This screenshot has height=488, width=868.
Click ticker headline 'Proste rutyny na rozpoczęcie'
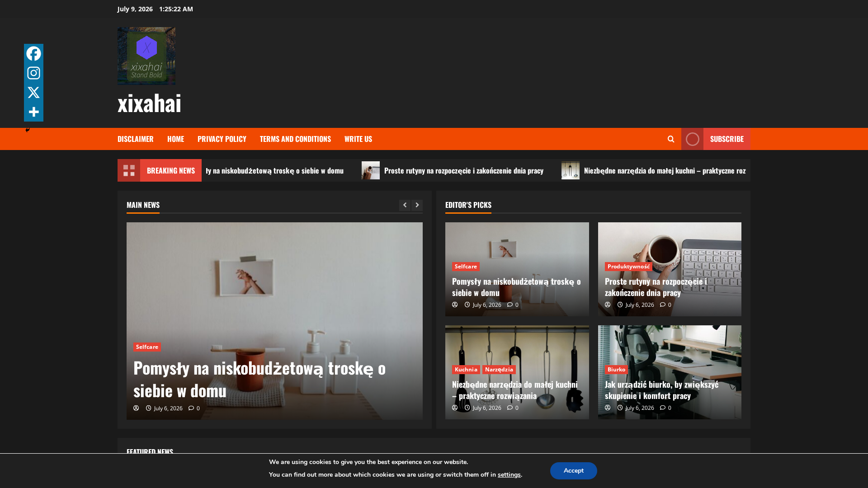tap(464, 170)
